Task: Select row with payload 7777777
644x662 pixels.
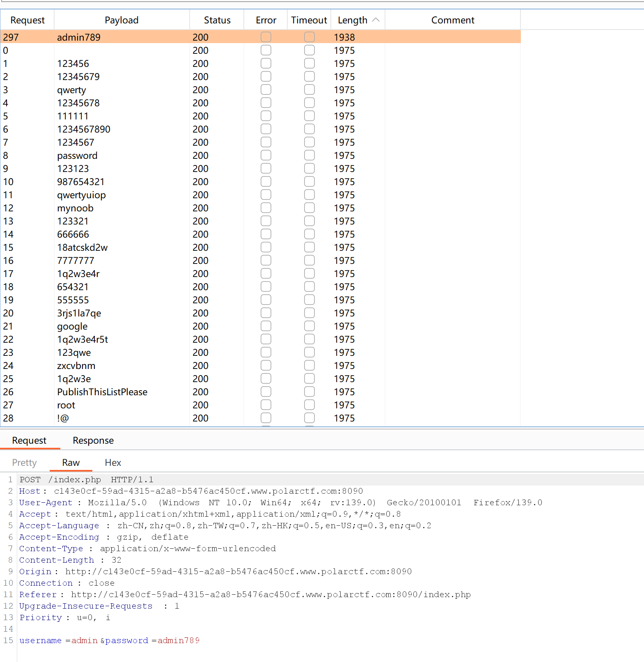Action: (x=260, y=260)
